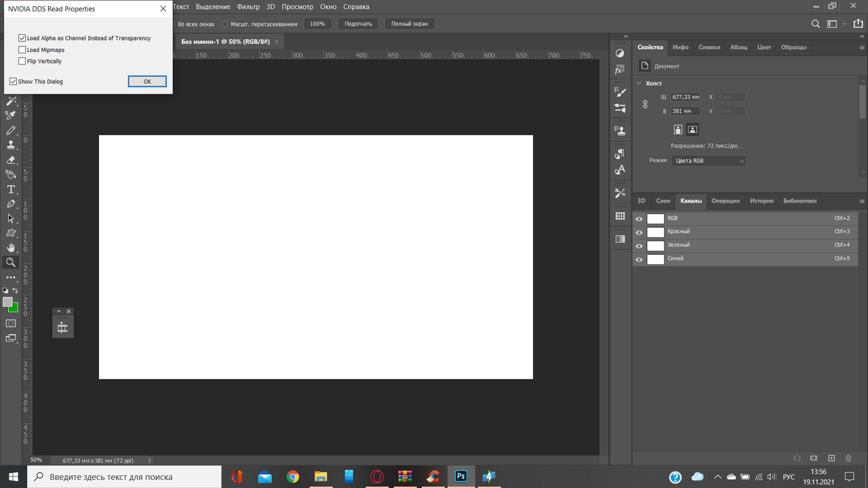Choose the Pen tool
868x488 pixels.
coord(11,204)
